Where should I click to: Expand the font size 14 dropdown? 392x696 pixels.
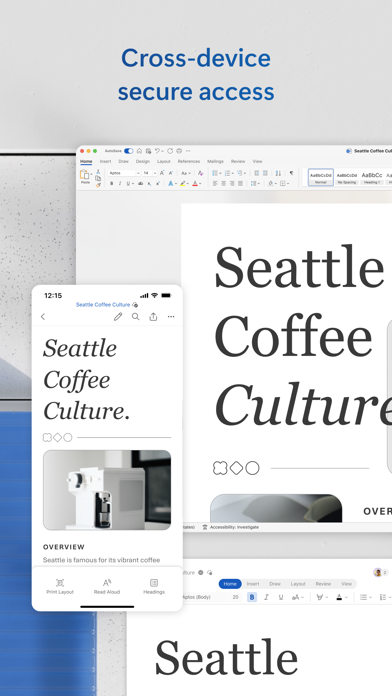(x=150, y=173)
